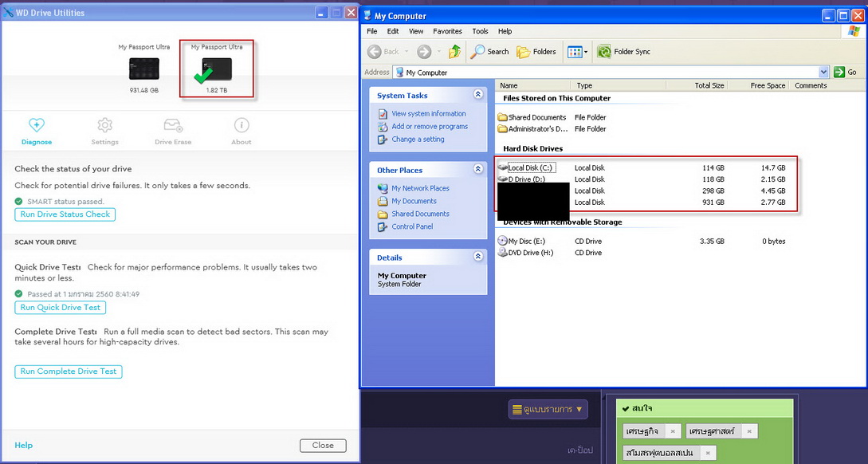Select the Administrator's Documents folder

click(532, 129)
